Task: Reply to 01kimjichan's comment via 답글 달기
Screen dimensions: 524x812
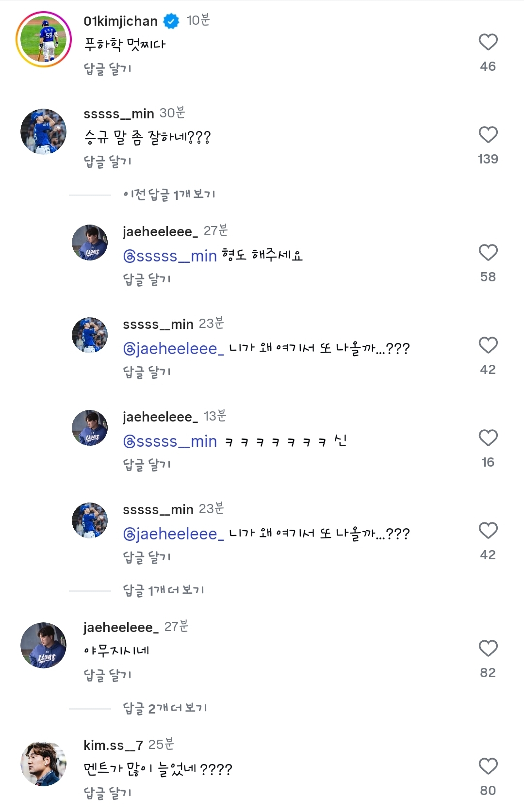Action: pyautogui.click(x=107, y=68)
